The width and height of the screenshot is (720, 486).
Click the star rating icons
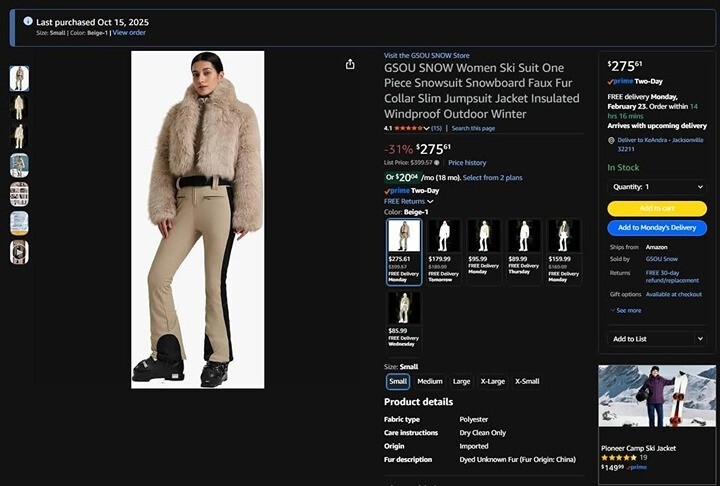click(x=408, y=128)
